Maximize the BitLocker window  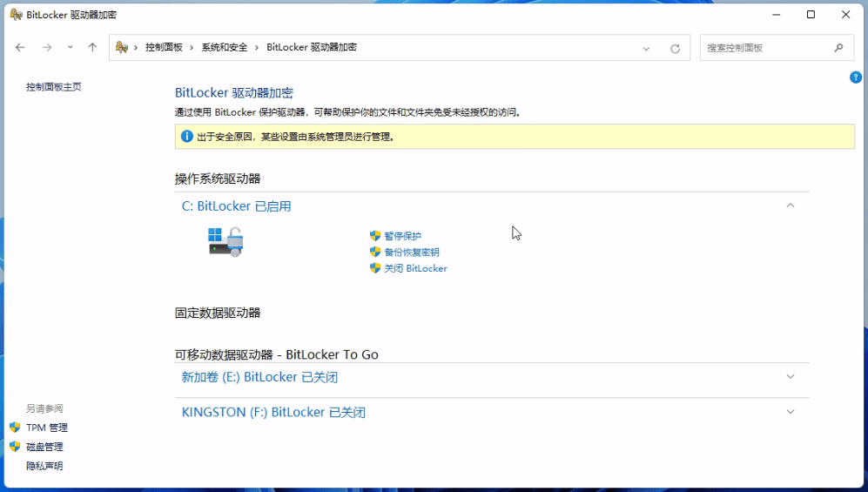pyautogui.click(x=811, y=15)
